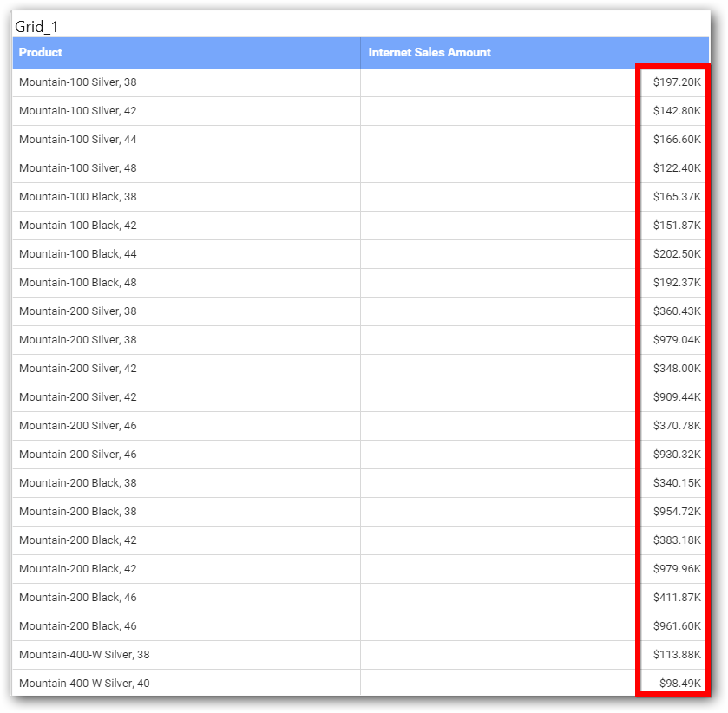Select the $98.49K value cell

[679, 684]
